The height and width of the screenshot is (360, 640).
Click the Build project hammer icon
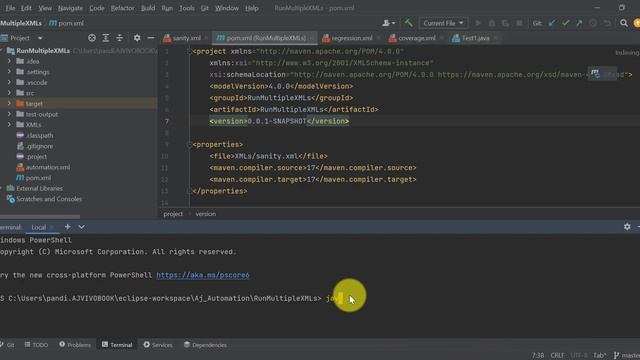pyautogui.click(x=408, y=23)
